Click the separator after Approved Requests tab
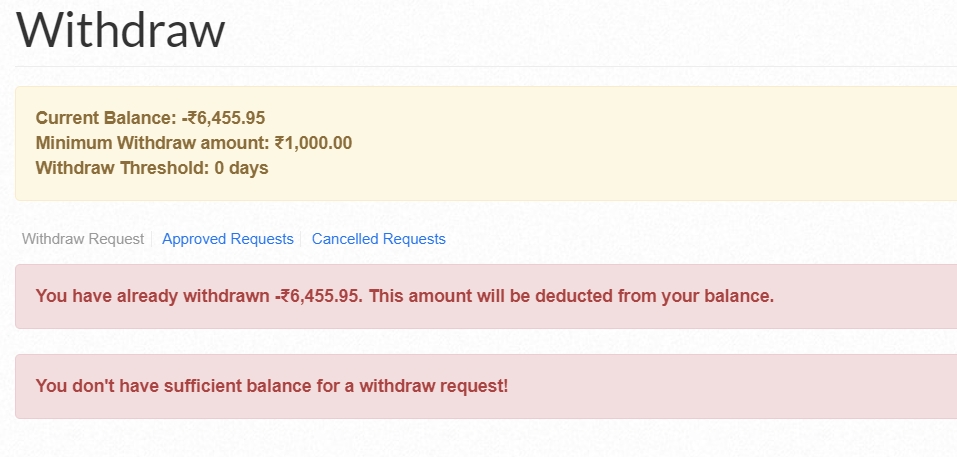957x457 pixels. pyautogui.click(x=301, y=239)
